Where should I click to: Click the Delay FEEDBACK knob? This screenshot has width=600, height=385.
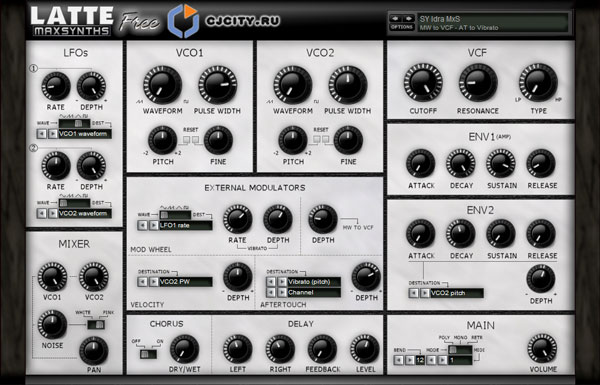pyautogui.click(x=323, y=349)
